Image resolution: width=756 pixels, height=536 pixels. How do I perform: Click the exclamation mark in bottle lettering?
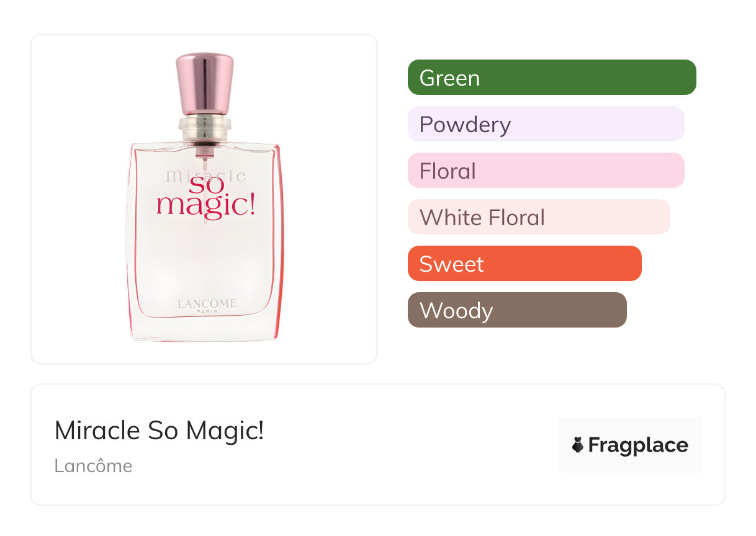252,204
